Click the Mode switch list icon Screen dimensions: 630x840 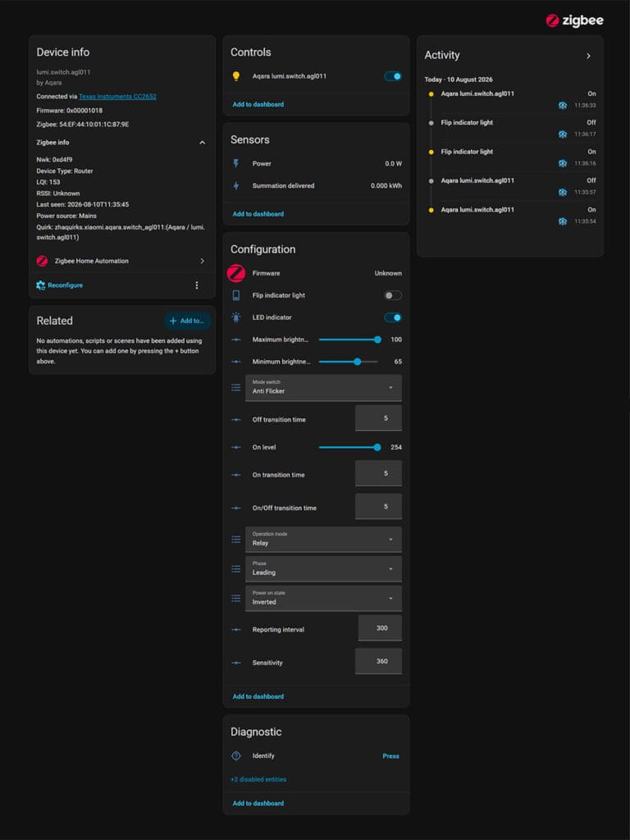coord(235,387)
